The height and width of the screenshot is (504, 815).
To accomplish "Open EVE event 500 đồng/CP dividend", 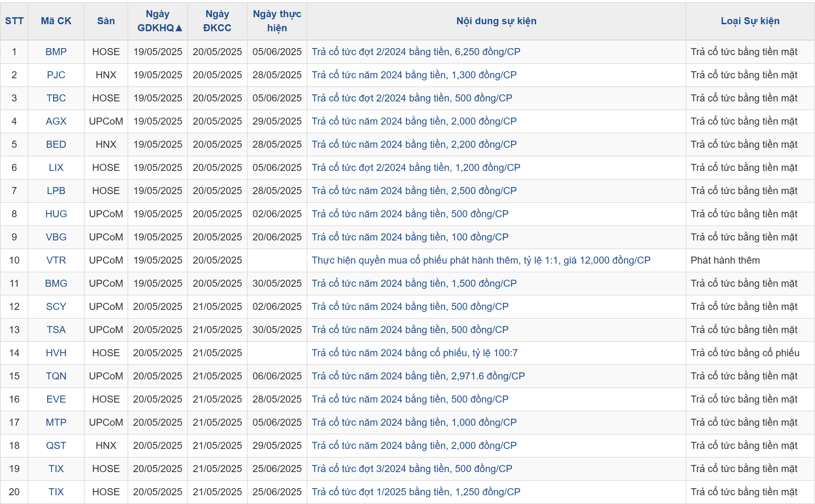I will point(410,399).
